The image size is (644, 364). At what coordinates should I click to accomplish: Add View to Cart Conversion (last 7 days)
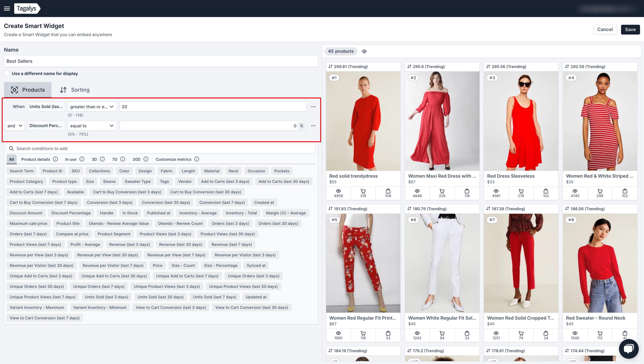pos(44,318)
